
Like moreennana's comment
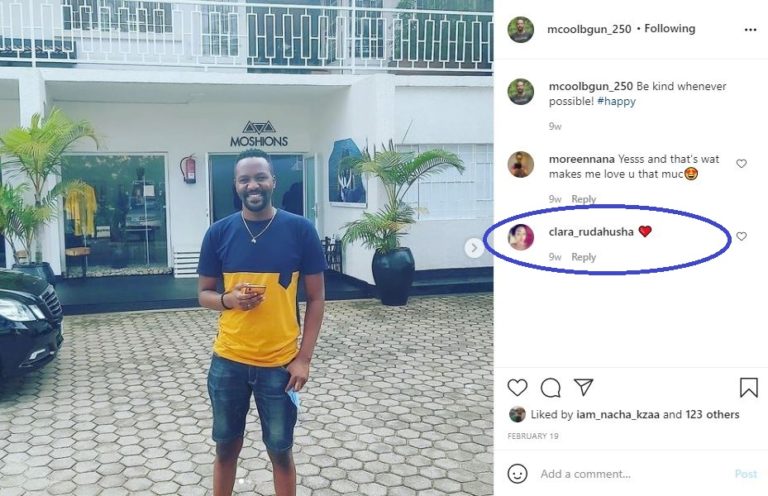point(741,163)
